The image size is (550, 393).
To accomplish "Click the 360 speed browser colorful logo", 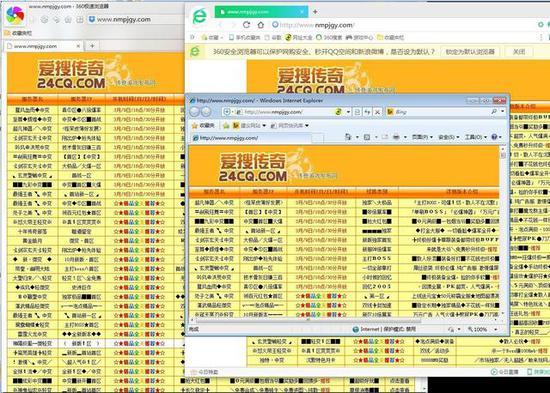I will 15,15.
